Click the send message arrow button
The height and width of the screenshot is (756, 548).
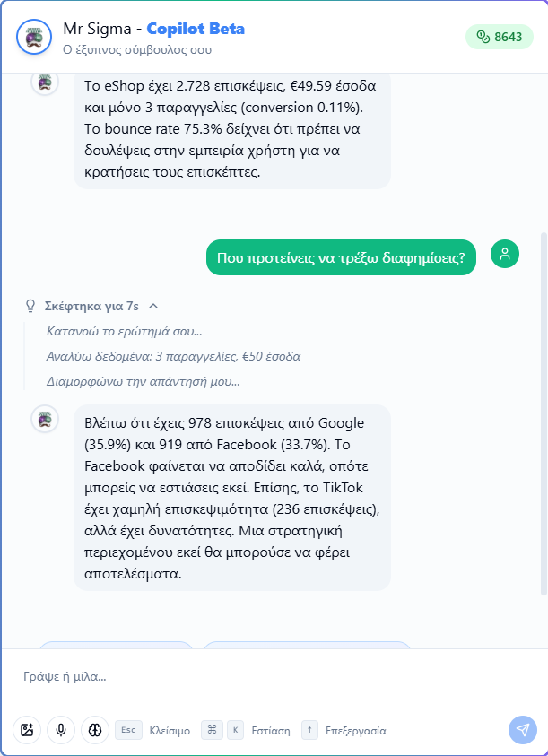pyautogui.click(x=523, y=730)
